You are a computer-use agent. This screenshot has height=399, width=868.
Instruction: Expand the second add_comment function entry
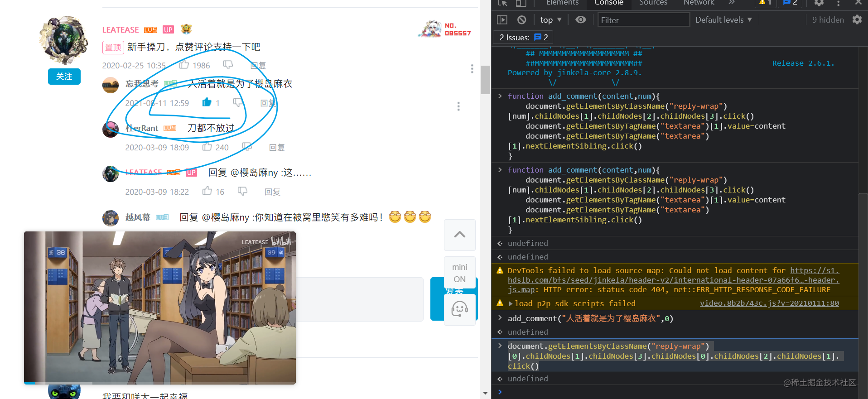coord(500,170)
